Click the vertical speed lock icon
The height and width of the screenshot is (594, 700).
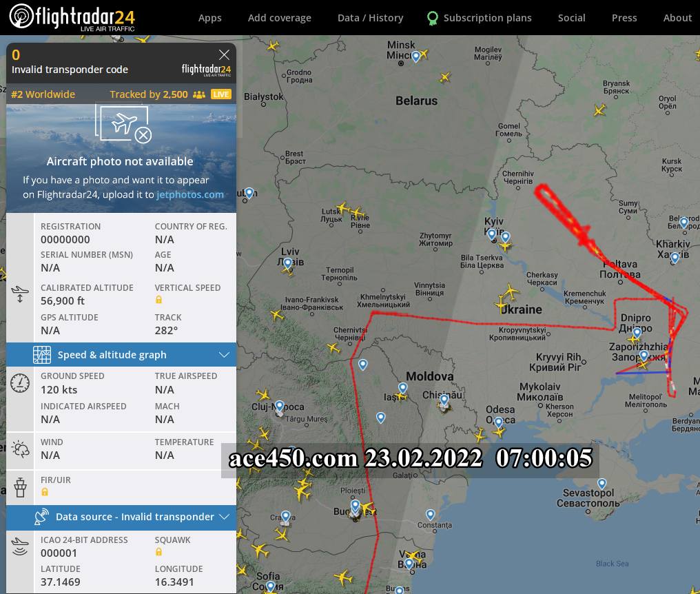[158, 300]
